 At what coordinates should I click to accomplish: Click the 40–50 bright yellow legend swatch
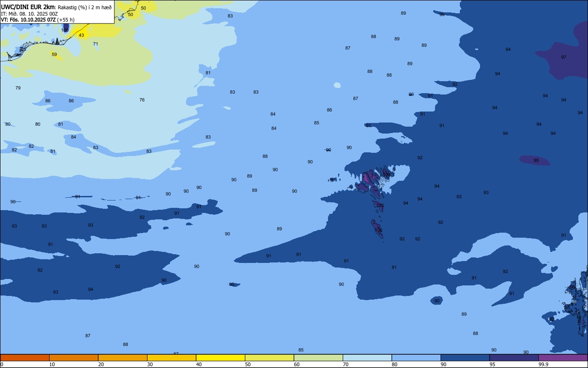click(x=220, y=357)
